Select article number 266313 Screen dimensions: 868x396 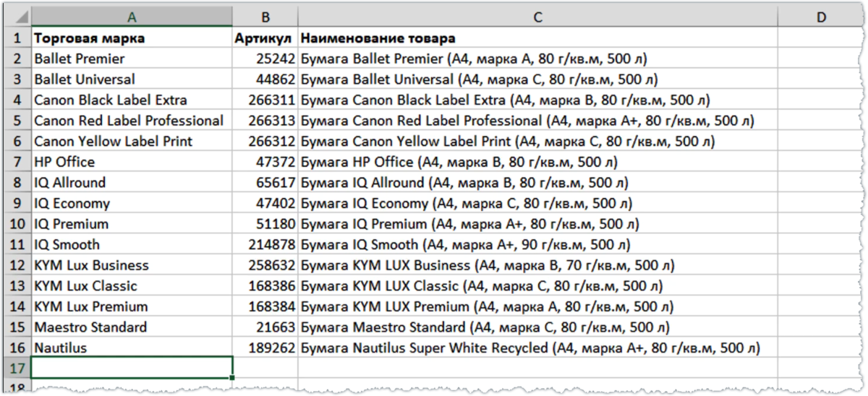coord(265,121)
